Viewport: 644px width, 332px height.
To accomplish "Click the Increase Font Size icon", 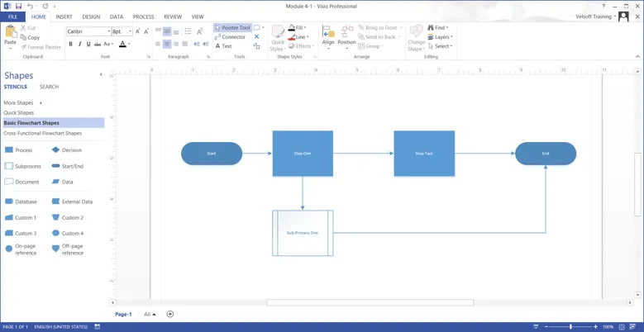I will click(x=138, y=31).
